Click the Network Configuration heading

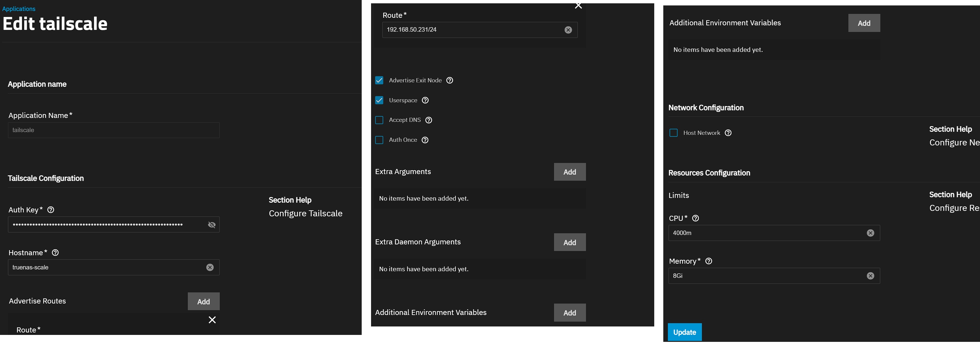(x=706, y=107)
